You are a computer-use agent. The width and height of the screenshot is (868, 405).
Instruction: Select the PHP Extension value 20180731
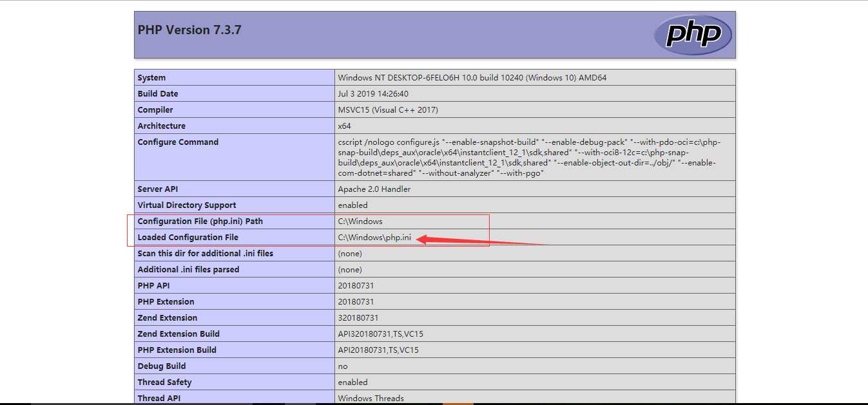[356, 302]
